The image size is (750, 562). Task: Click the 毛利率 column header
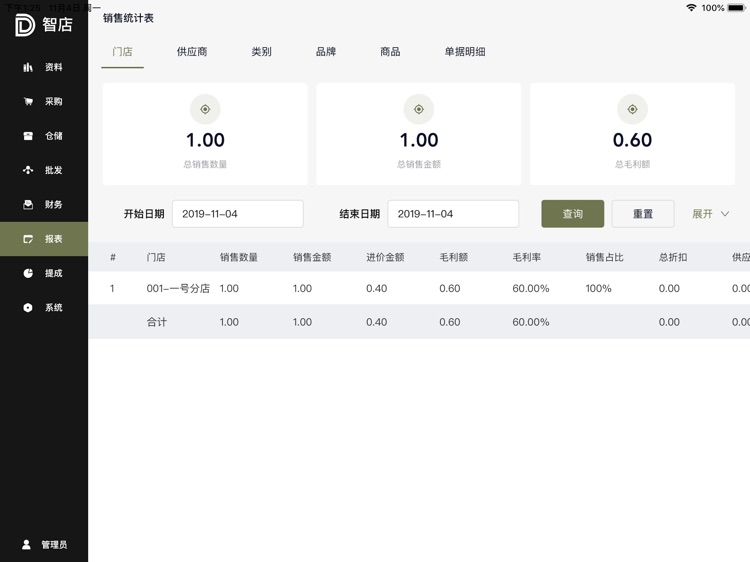point(527,257)
